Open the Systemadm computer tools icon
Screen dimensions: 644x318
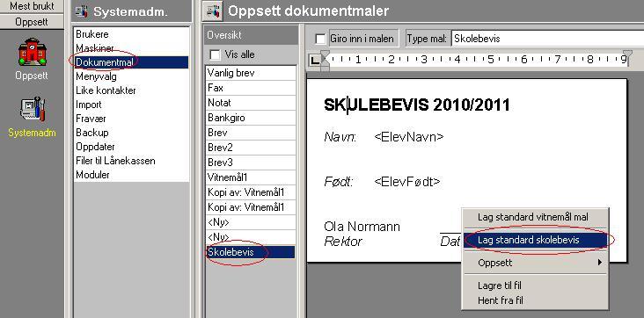[x=32, y=108]
